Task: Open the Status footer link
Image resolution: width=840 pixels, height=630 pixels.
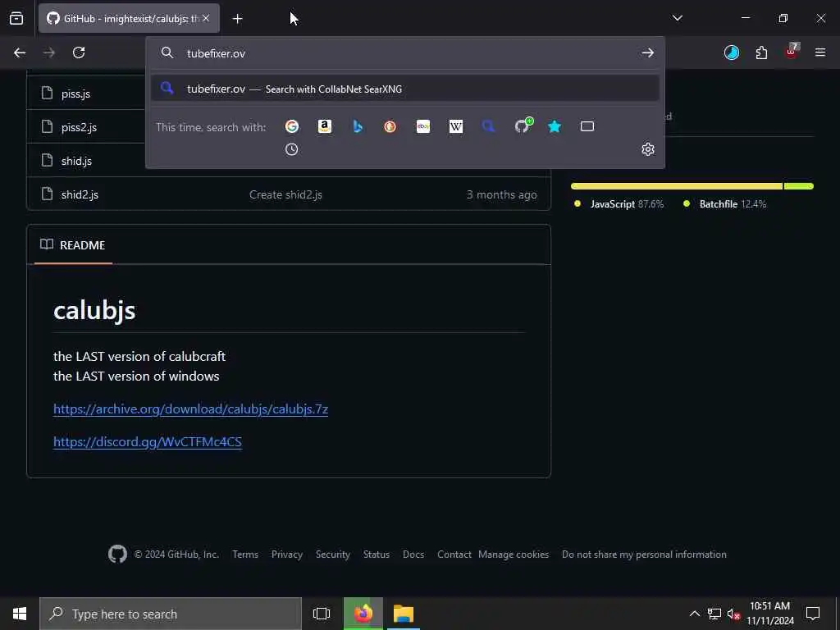Action: click(x=376, y=555)
